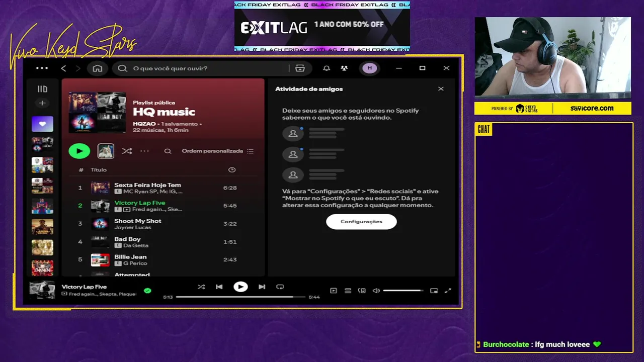This screenshot has width=644, height=362.
Task: Click 'Burchocolate' username in chat
Action: pyautogui.click(x=506, y=345)
